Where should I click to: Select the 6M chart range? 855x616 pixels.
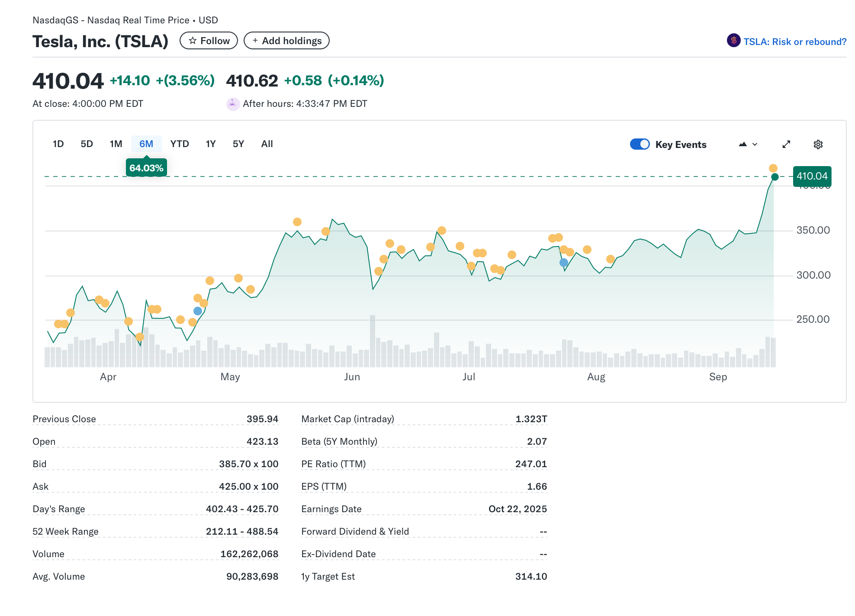[146, 144]
